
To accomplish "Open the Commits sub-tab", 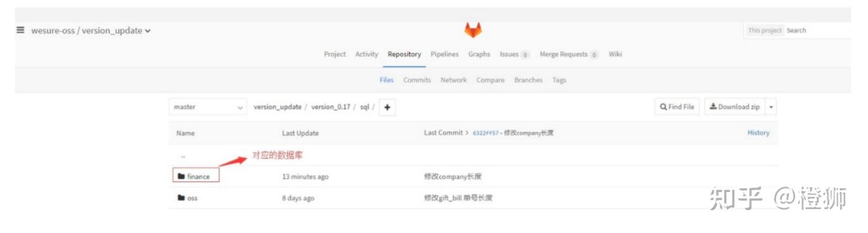I will tap(417, 80).
